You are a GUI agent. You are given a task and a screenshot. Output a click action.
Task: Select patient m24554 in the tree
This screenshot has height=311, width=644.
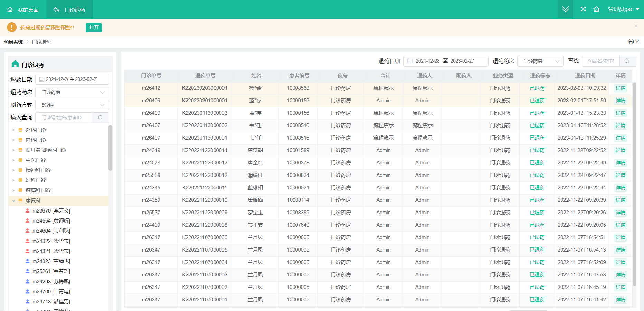pos(51,221)
